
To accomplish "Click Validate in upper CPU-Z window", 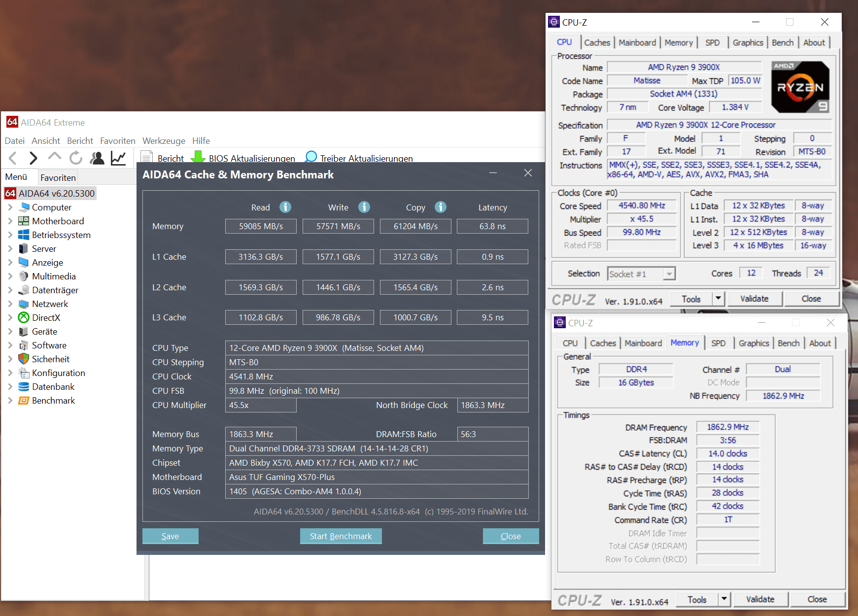I will [x=754, y=299].
